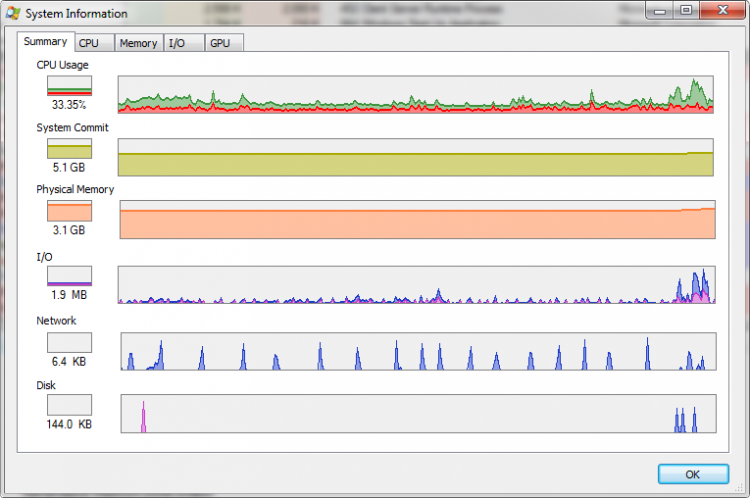Image resolution: width=750 pixels, height=498 pixels.
Task: Click the System Commit label
Action: click(x=73, y=128)
